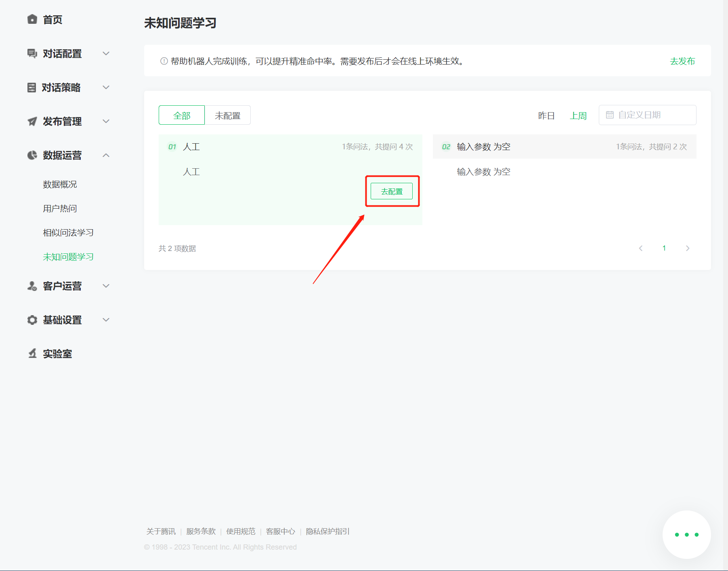Screen dimensions: 728x571
Task: Select the 01 人工 question header
Action: point(290,146)
